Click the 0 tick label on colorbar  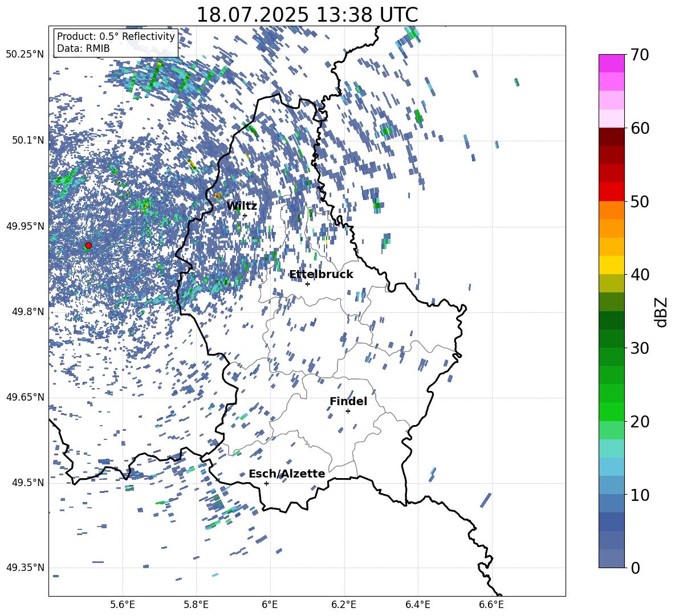pyautogui.click(x=636, y=568)
